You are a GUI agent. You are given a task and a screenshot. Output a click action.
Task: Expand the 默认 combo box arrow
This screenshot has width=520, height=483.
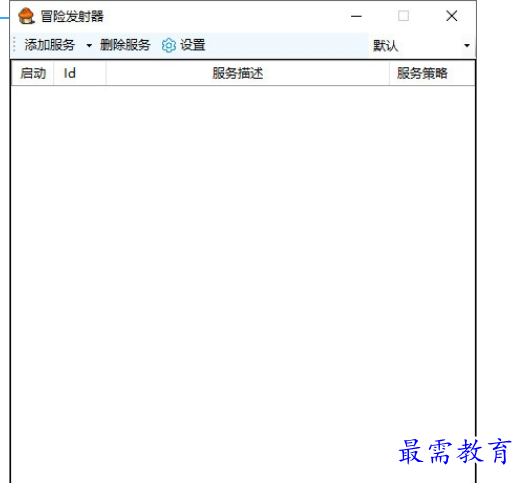pos(467,45)
